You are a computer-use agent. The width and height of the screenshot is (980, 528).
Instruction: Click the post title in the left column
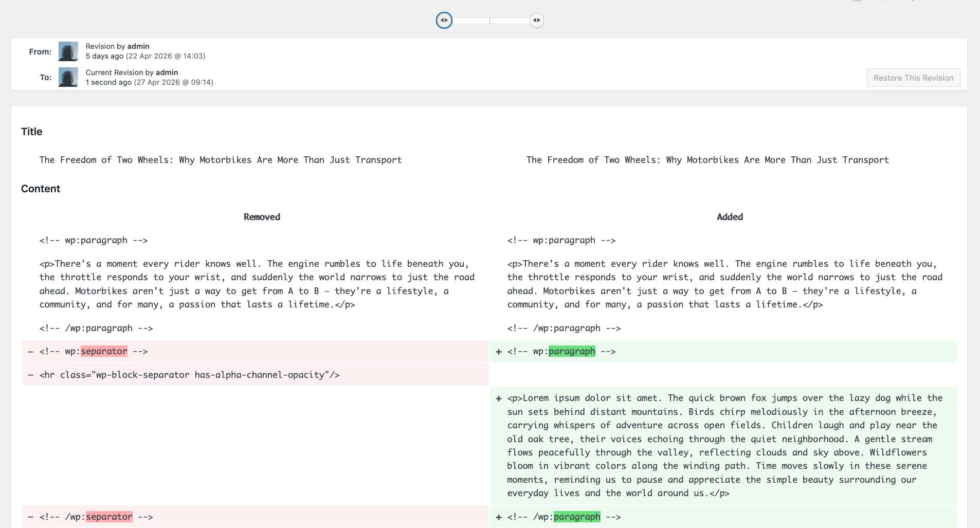pos(221,160)
